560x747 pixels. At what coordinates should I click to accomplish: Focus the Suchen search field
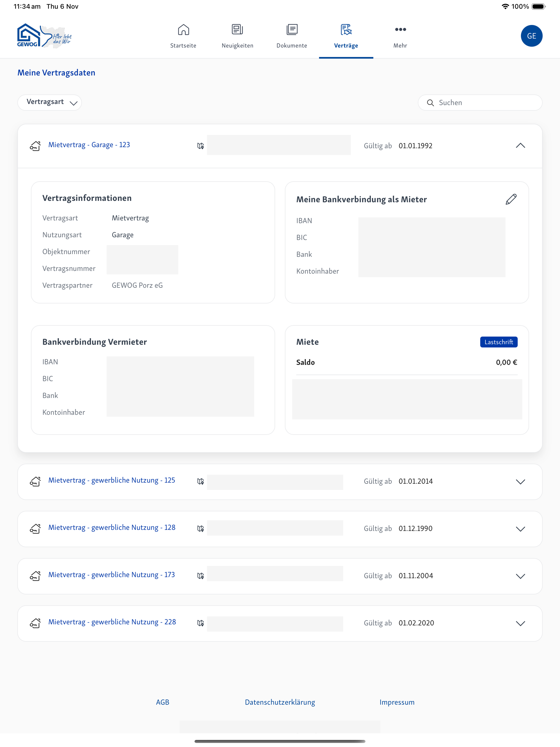[x=480, y=103]
